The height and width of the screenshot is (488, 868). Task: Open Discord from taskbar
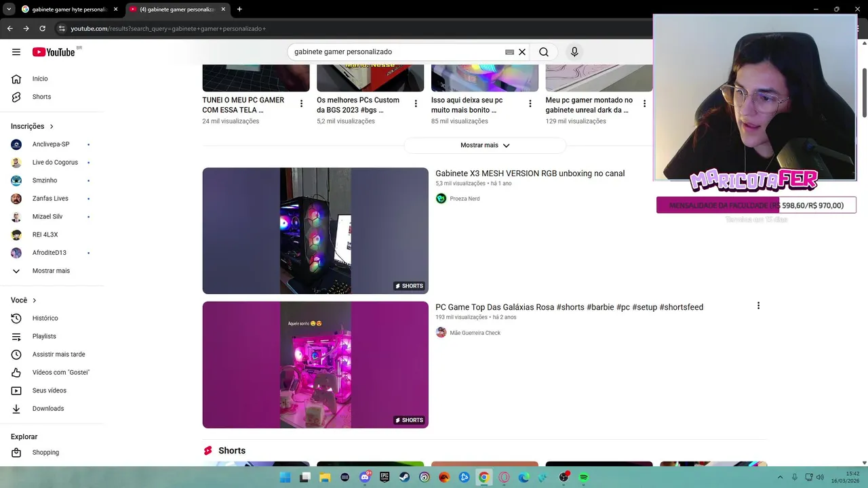[x=365, y=477]
